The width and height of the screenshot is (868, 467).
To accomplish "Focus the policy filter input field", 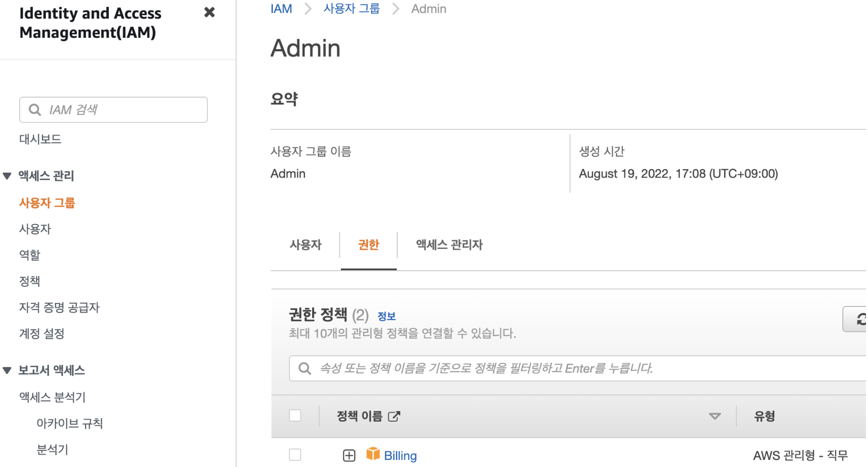I will point(579,368).
